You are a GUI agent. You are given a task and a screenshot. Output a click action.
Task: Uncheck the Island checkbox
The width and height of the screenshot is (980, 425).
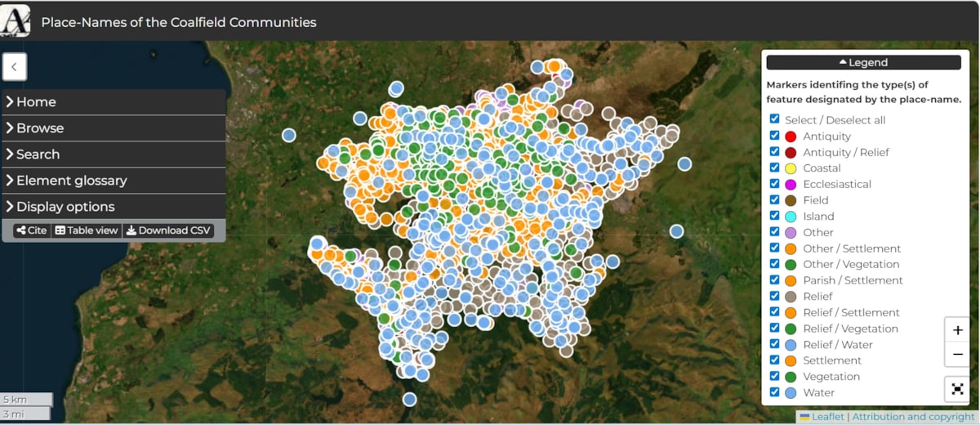point(774,216)
